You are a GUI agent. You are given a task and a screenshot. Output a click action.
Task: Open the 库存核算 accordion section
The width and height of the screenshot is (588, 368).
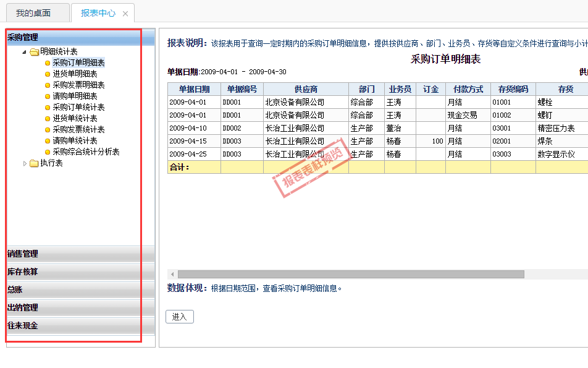(80, 272)
